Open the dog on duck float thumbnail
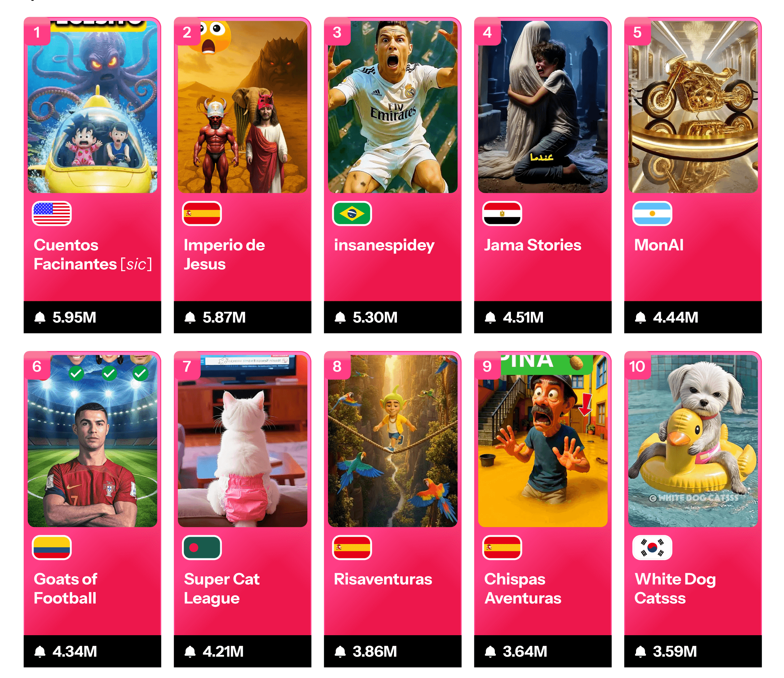 693,441
